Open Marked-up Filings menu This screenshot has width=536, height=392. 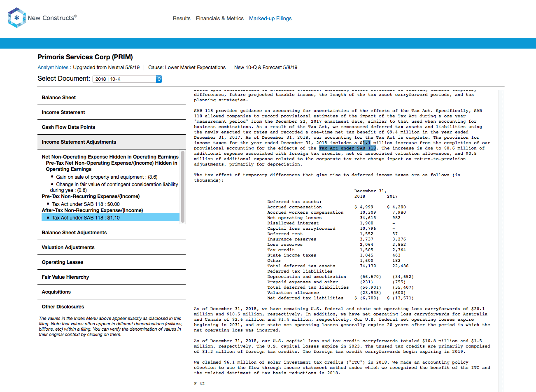coord(270,19)
